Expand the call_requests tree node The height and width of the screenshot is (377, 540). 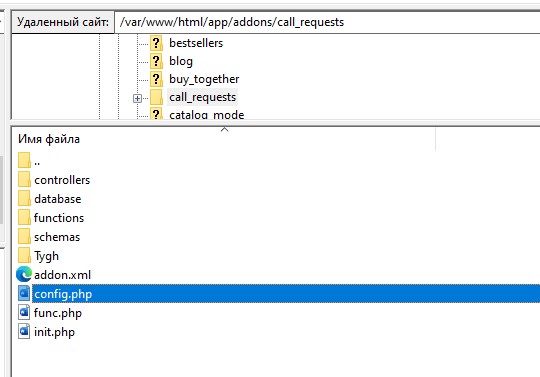pos(137,98)
